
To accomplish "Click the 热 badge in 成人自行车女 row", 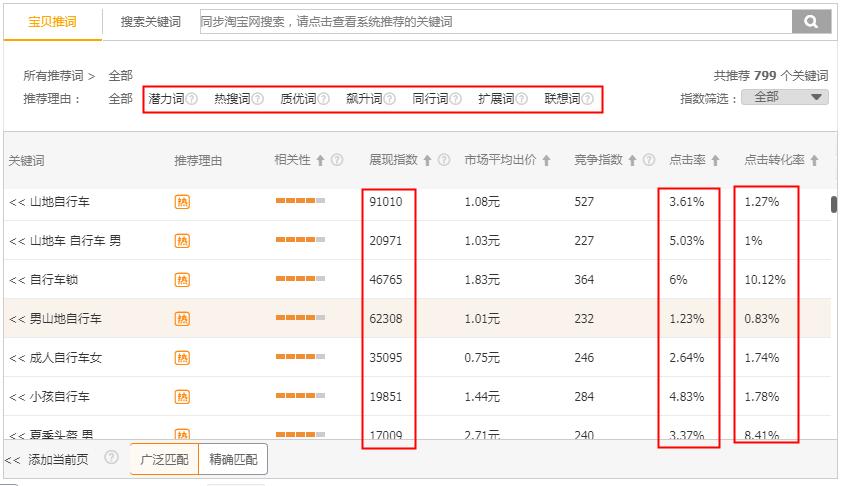I will (182, 358).
